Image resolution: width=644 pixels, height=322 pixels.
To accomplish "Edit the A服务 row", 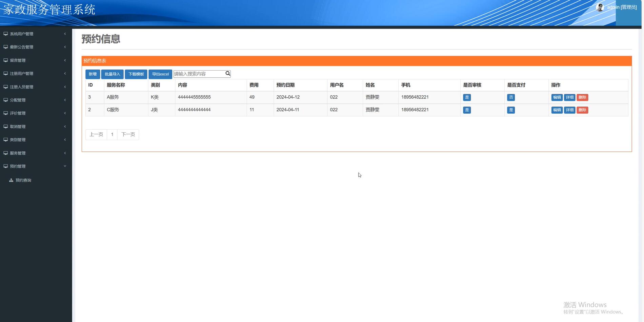I will [x=557, y=97].
